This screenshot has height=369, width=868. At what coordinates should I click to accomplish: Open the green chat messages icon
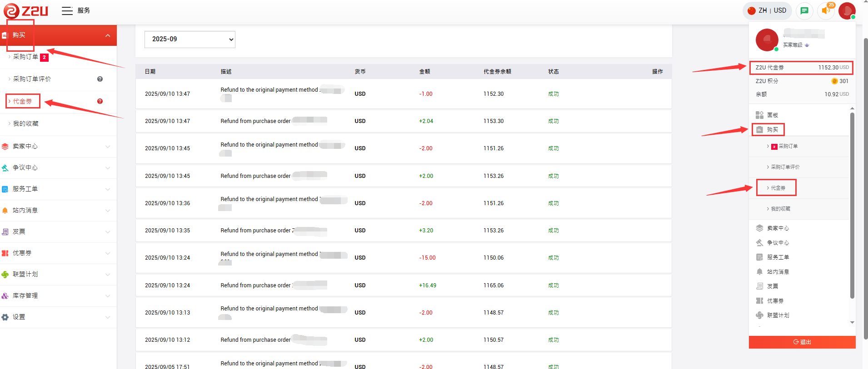(x=804, y=10)
